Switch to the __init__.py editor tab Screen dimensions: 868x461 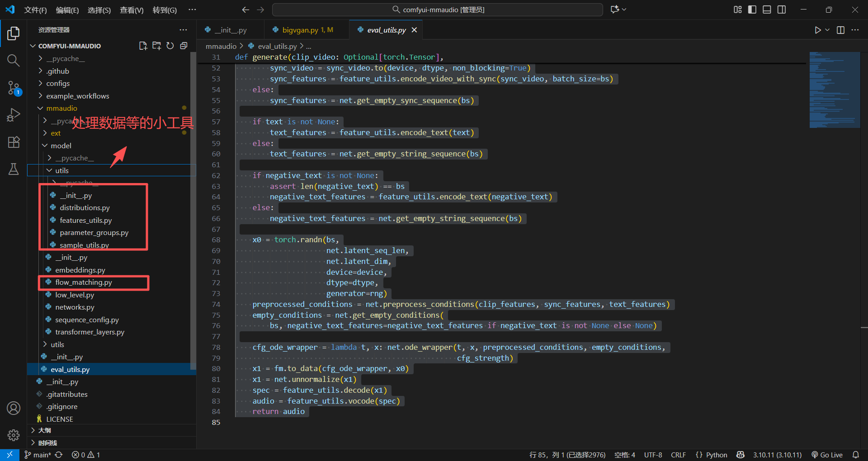pyautogui.click(x=231, y=30)
